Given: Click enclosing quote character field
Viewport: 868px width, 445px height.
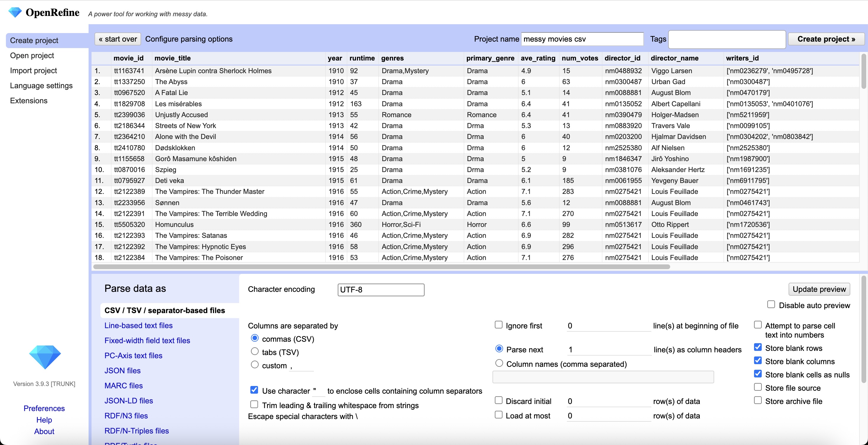Looking at the screenshot, I should pos(319,391).
